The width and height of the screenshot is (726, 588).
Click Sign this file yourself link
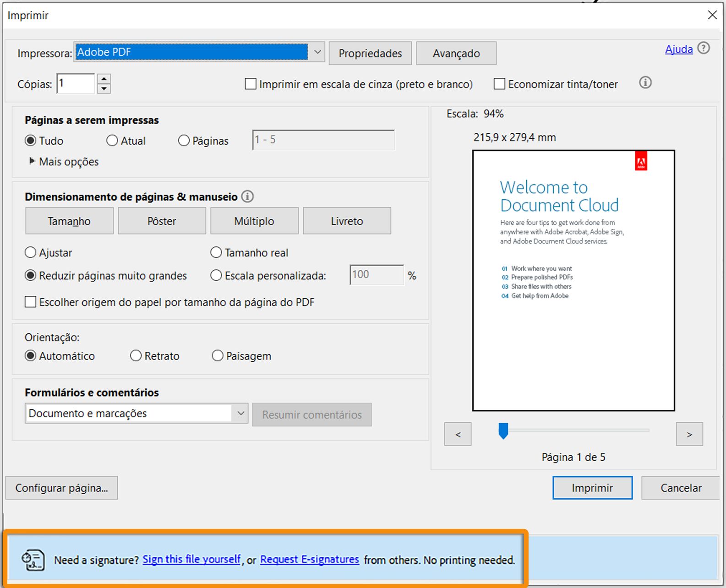pyautogui.click(x=191, y=559)
